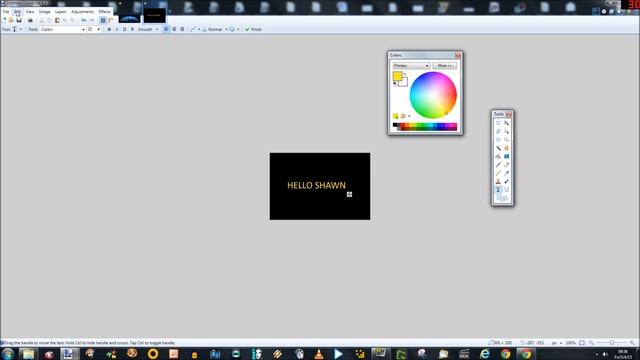Select the Rectangle Select tool
The height and width of the screenshot is (360, 640).
498,123
